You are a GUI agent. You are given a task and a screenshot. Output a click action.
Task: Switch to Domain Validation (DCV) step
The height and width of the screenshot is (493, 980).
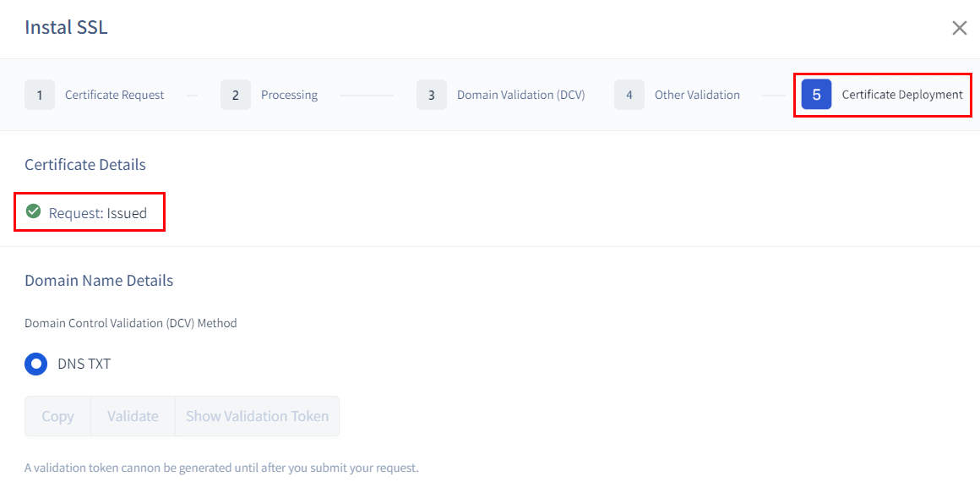520,95
